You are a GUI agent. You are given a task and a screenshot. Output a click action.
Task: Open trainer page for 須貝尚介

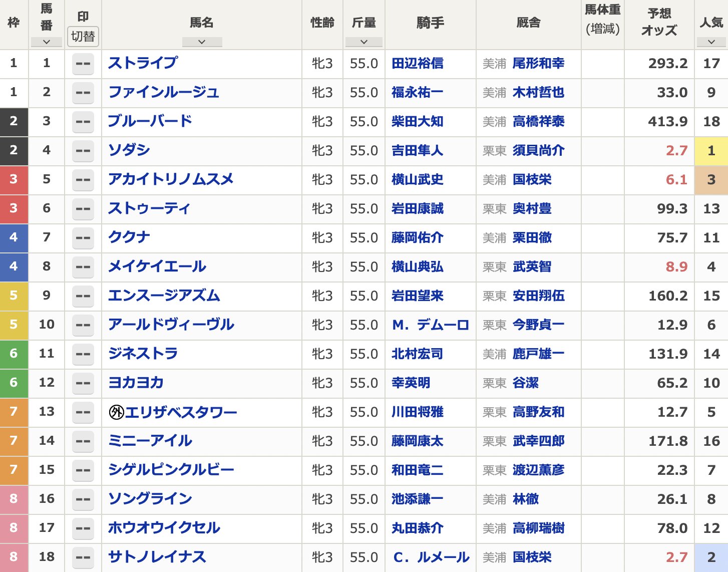(538, 150)
